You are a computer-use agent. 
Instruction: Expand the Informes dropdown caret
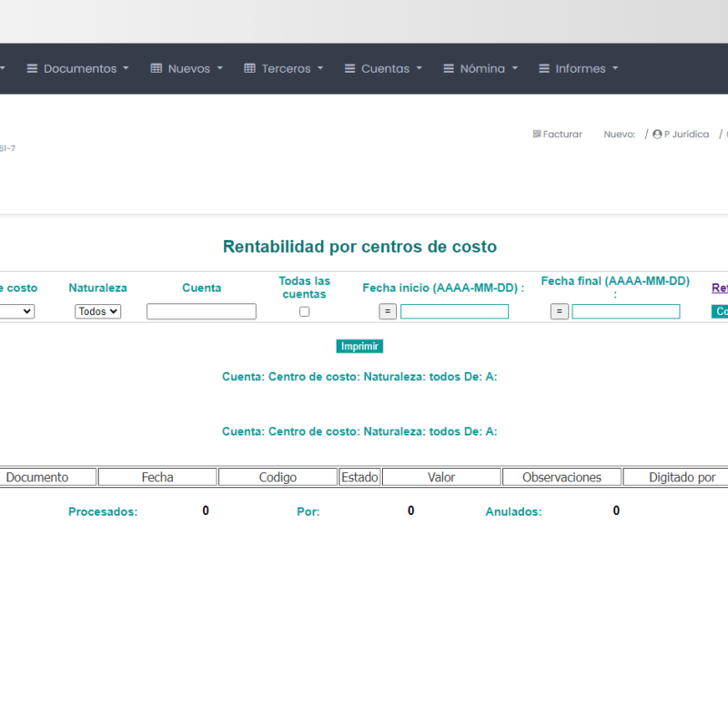[615, 69]
